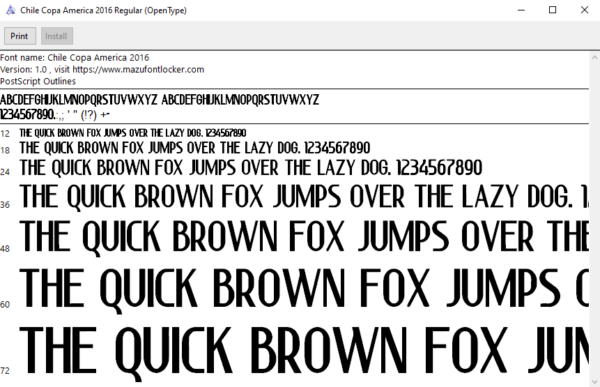Close the font viewer window

click(584, 10)
